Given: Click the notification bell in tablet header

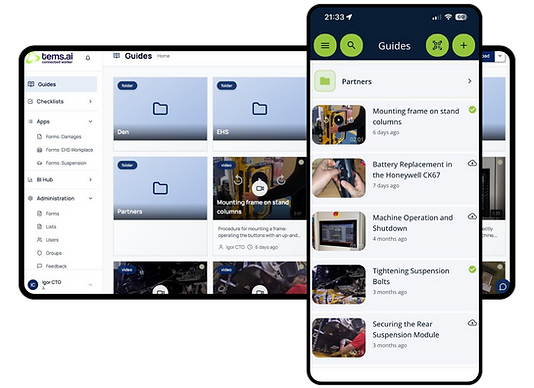Looking at the screenshot, I should point(88,58).
